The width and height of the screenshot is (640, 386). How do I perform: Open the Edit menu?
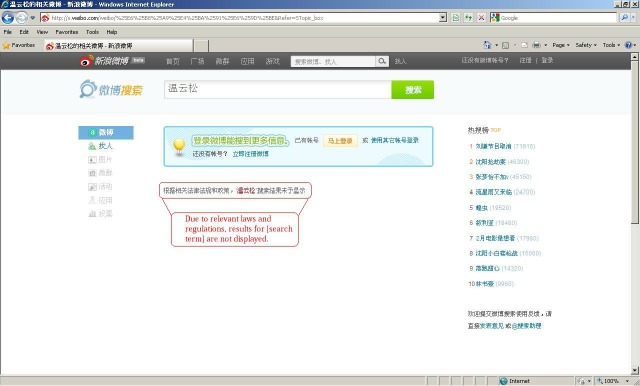point(24,32)
